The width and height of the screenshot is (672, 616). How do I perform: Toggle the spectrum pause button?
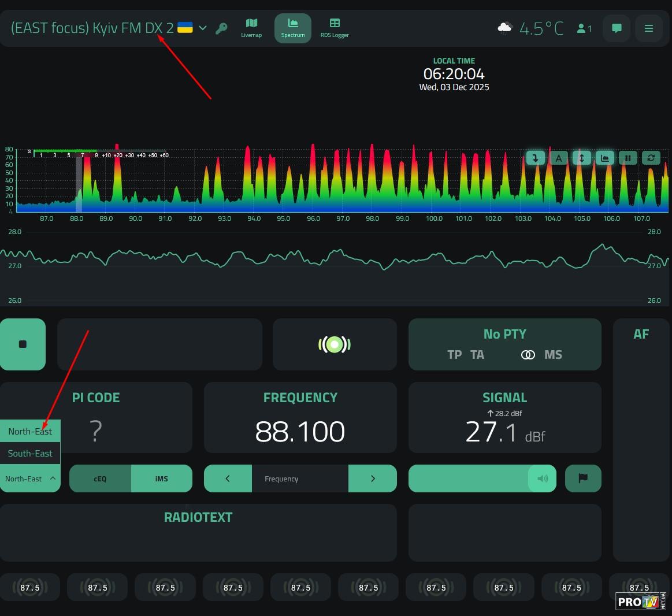click(628, 158)
